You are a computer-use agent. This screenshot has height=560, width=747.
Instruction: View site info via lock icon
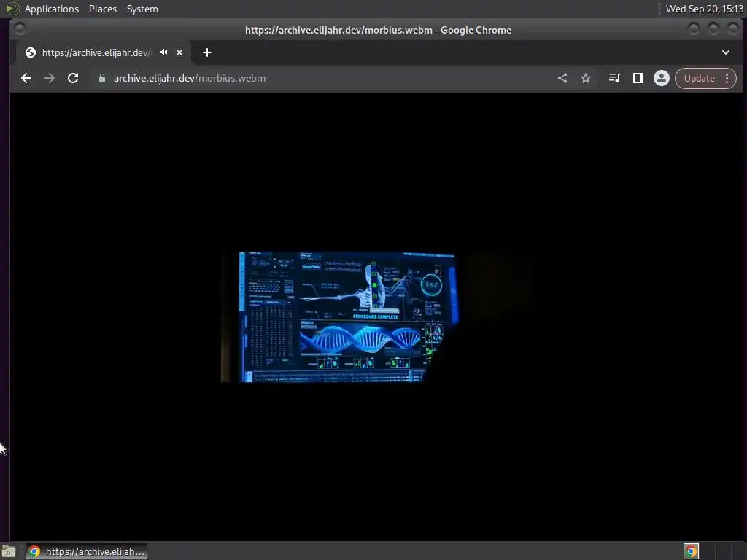[101, 78]
